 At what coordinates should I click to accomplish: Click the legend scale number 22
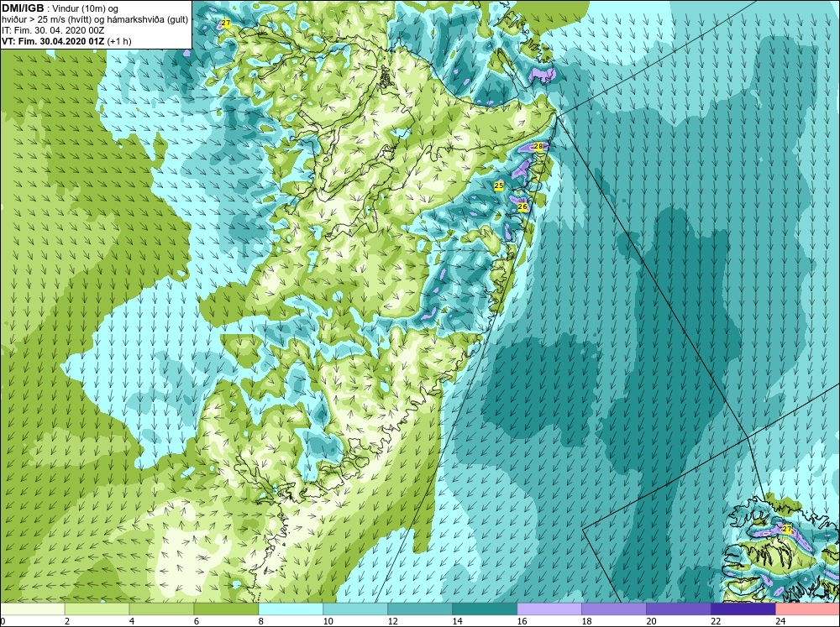pyautogui.click(x=716, y=621)
